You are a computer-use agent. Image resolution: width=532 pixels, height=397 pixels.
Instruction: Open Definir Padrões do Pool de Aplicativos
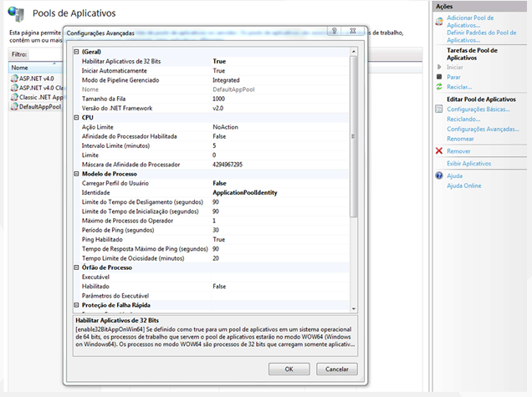pyautogui.click(x=482, y=36)
